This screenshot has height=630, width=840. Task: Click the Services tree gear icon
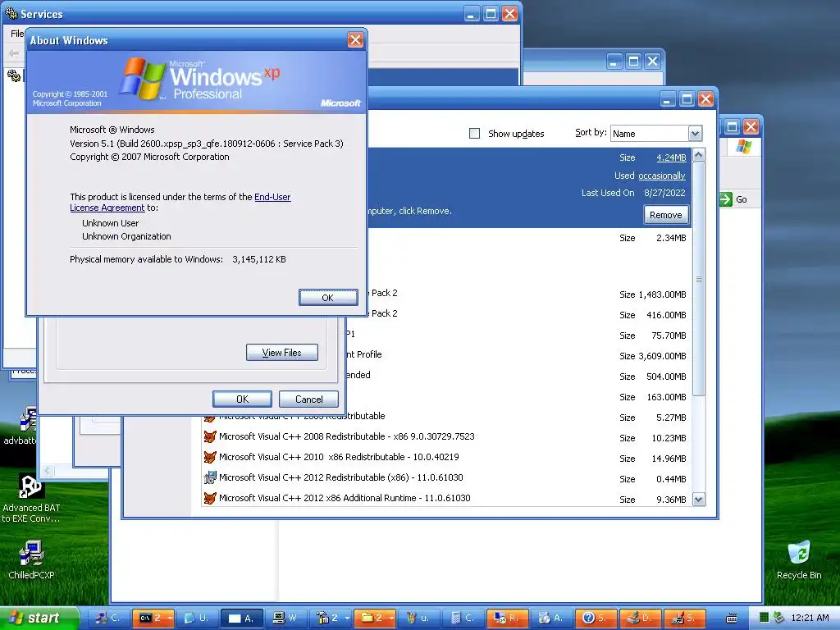(x=14, y=75)
